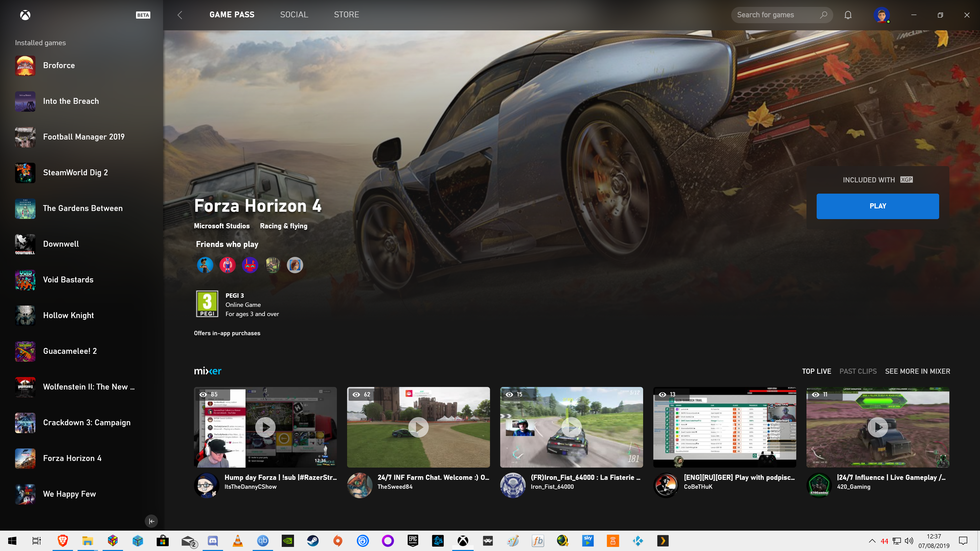The image size is (980, 551).
Task: Click the search magnifier icon
Action: (823, 15)
